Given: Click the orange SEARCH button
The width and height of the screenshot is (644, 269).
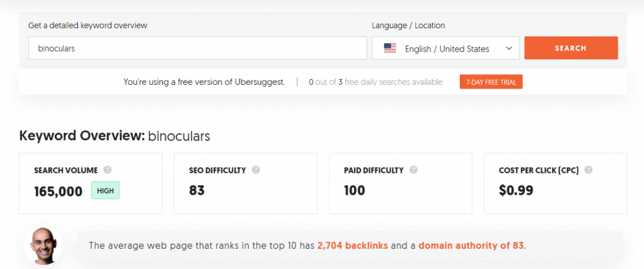Looking at the screenshot, I should pyautogui.click(x=571, y=48).
